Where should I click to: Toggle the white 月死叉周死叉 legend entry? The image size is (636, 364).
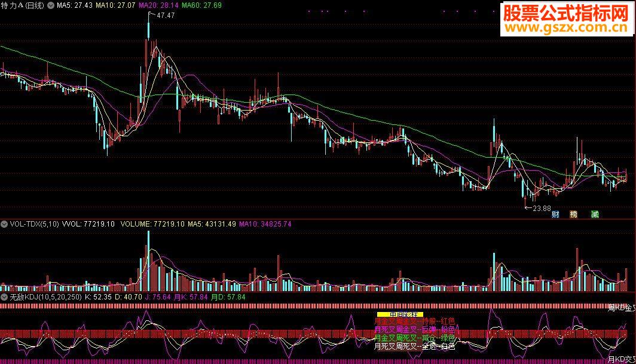(414, 346)
